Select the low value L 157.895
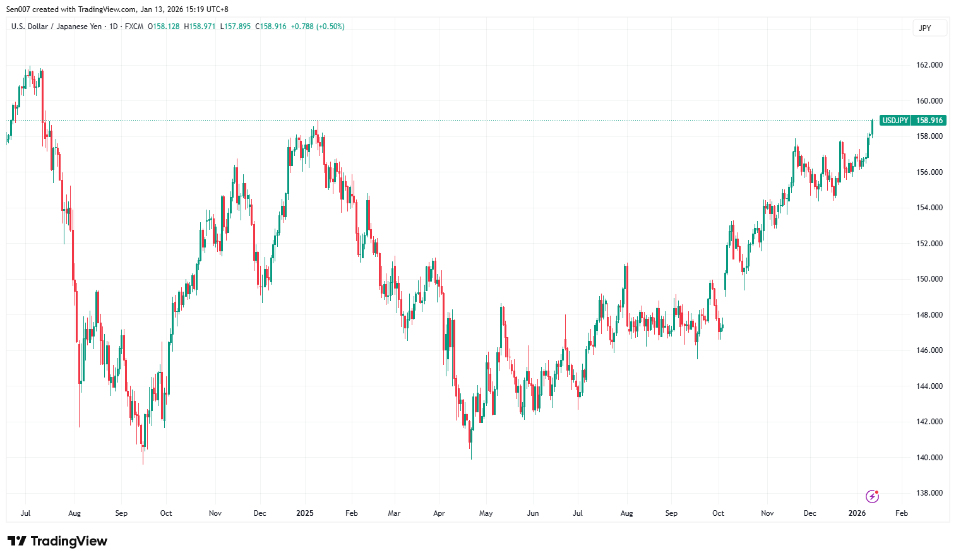 click(236, 27)
